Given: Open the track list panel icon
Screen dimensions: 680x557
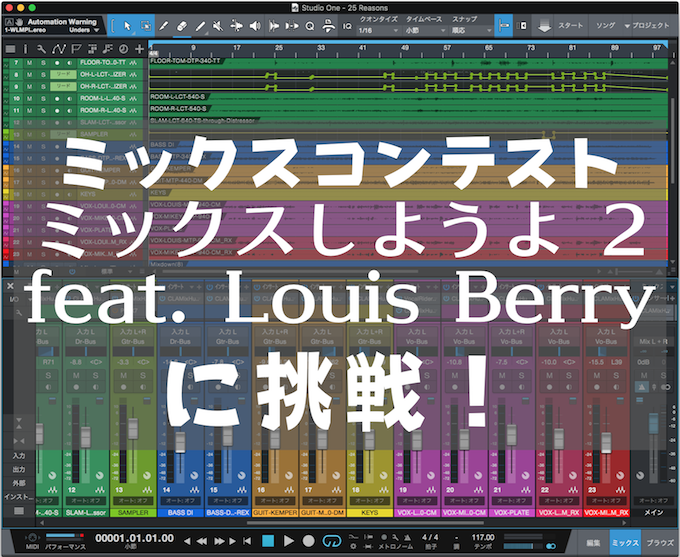Looking at the screenshot, I should tap(10, 49).
